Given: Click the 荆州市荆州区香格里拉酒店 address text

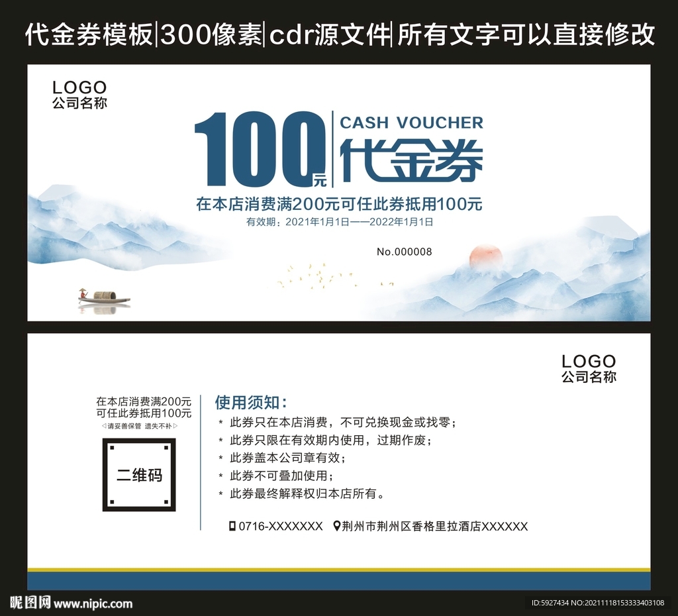Looking at the screenshot, I should pos(436,527).
